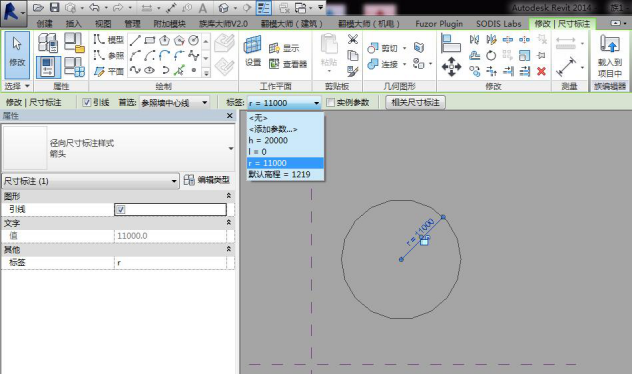The height and width of the screenshot is (374, 632).
Task: Click the label field showing r
Action: (x=170, y=263)
